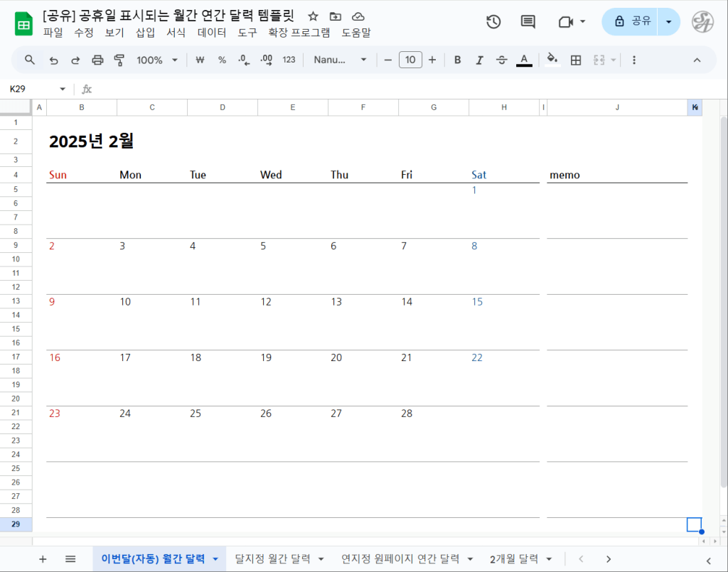Image resolution: width=728 pixels, height=572 pixels.
Task: Open the Nanum font family dropdown
Action: tap(341, 60)
